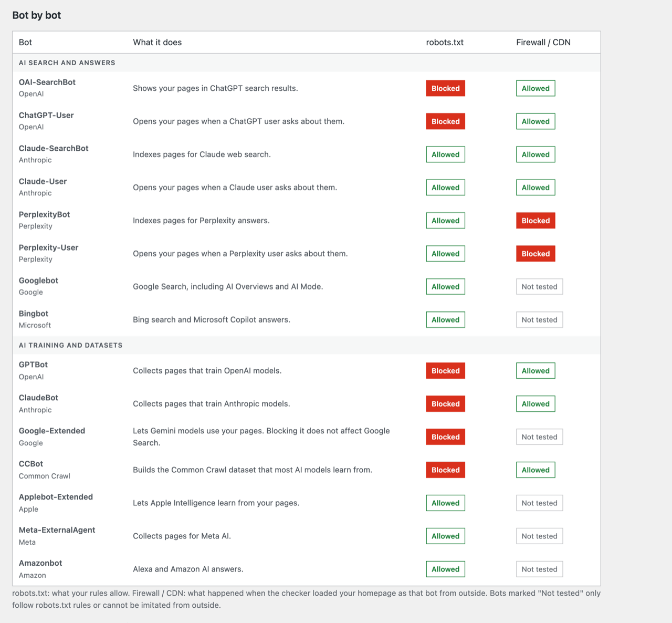Click the Allowed robots.txt badge for Perplexity-User
672x623 pixels.
tap(446, 254)
